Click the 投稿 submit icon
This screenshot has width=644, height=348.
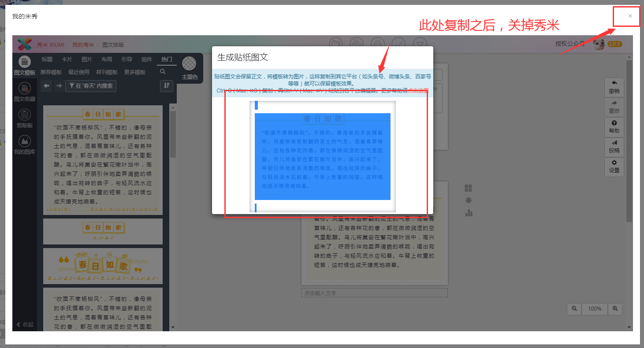point(614,146)
